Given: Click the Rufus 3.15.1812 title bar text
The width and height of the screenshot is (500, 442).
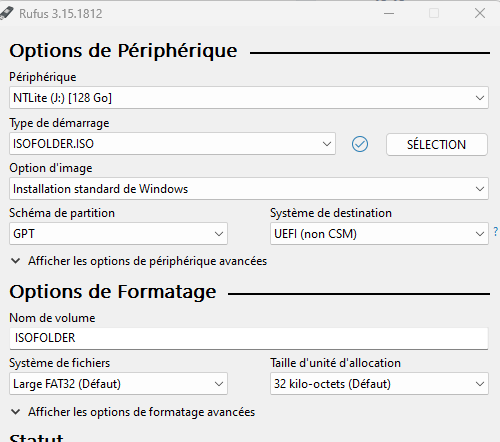Looking at the screenshot, I should pyautogui.click(x=61, y=14).
